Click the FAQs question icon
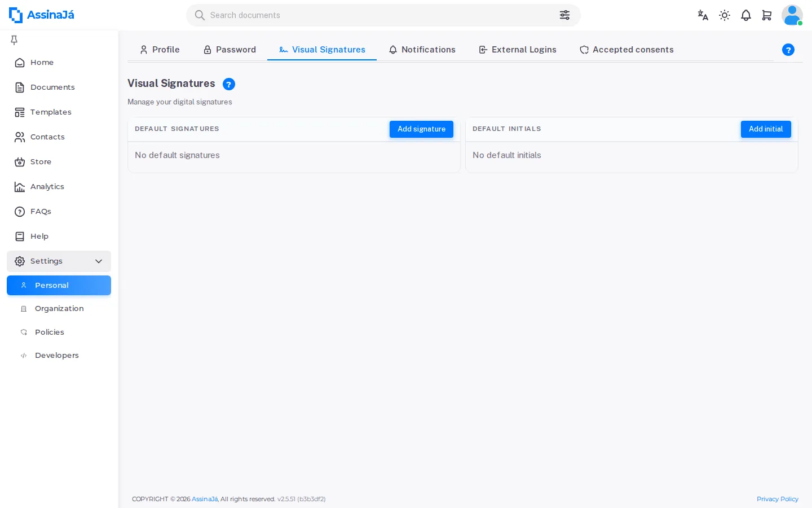Screen dimensions: 812x508 click(20, 212)
